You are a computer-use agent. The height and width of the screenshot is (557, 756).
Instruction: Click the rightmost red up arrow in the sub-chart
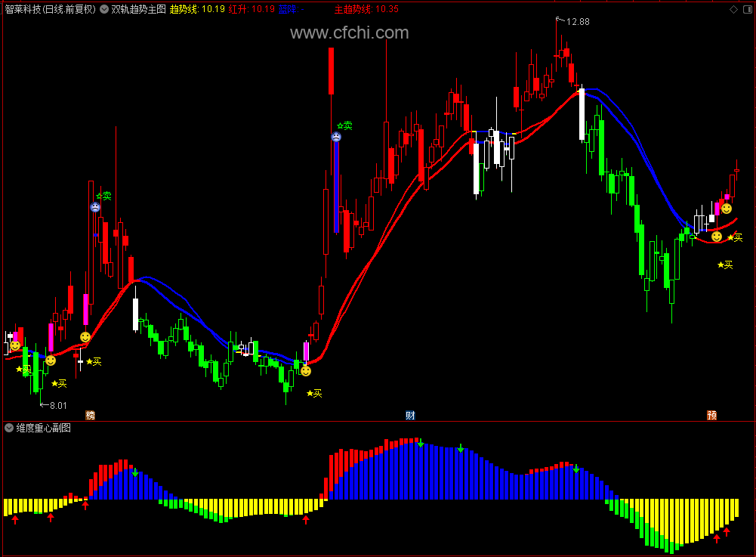(727, 531)
